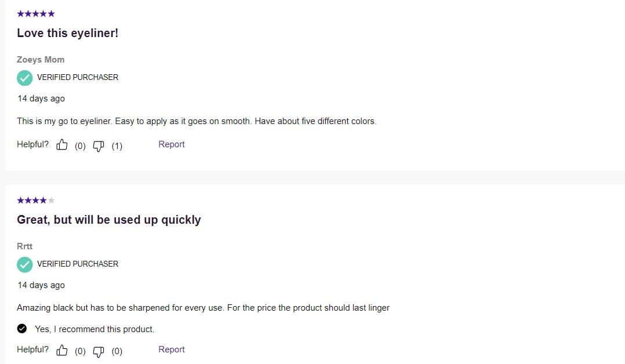Click the dislike count (1) on first review
Viewport: 625px width, 364px height.
(x=117, y=146)
